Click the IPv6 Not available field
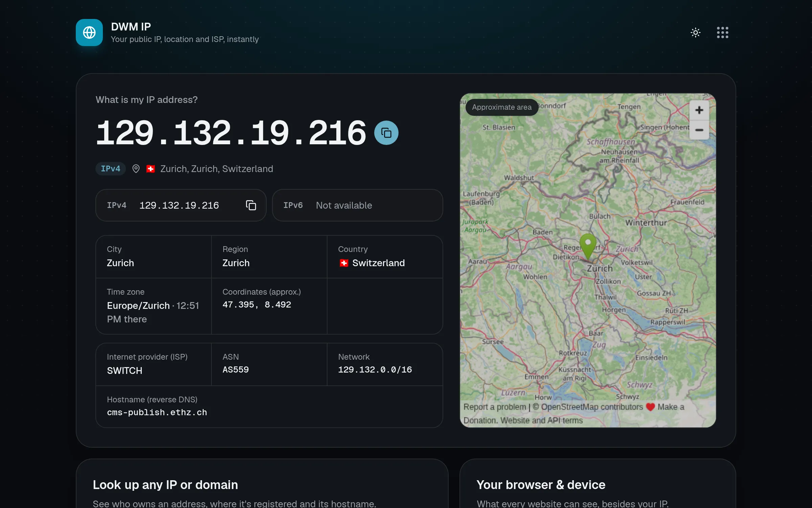Image resolution: width=812 pixels, height=508 pixels. click(357, 205)
